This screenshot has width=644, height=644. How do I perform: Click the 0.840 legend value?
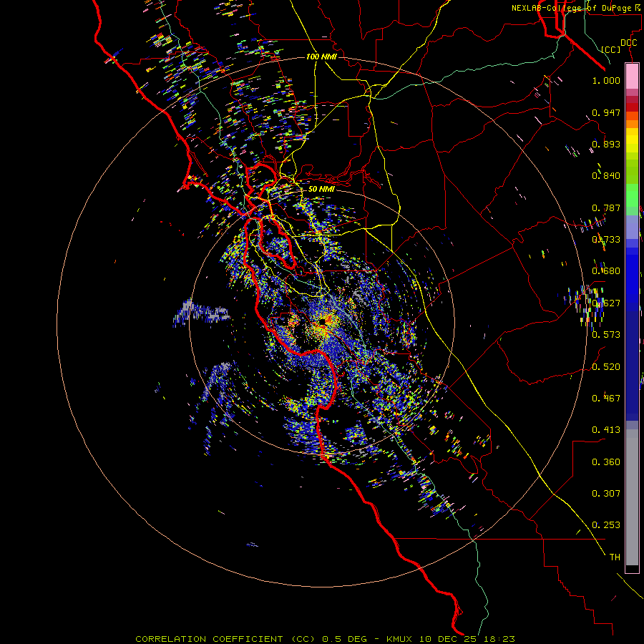606,176
